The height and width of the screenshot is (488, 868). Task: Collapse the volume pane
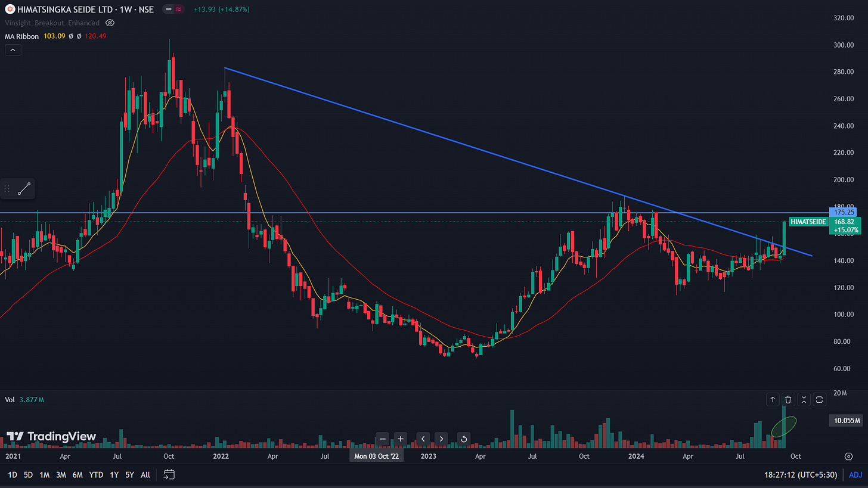coord(804,400)
